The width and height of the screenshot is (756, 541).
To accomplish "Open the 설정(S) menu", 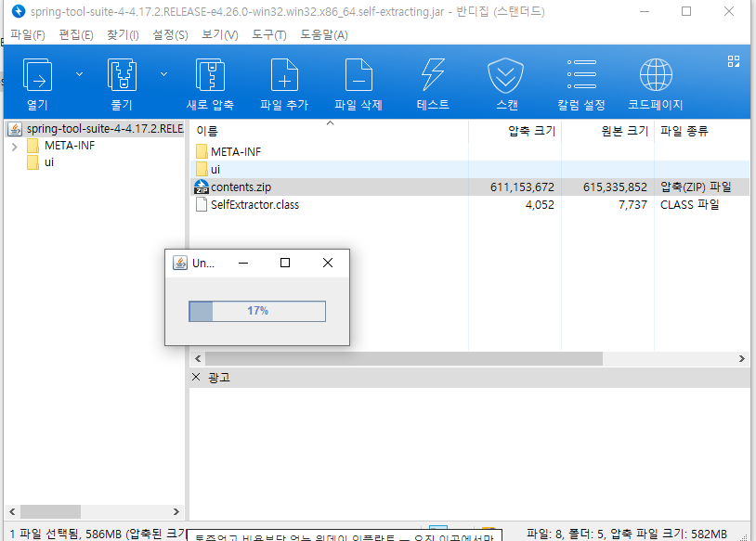I will [x=170, y=34].
